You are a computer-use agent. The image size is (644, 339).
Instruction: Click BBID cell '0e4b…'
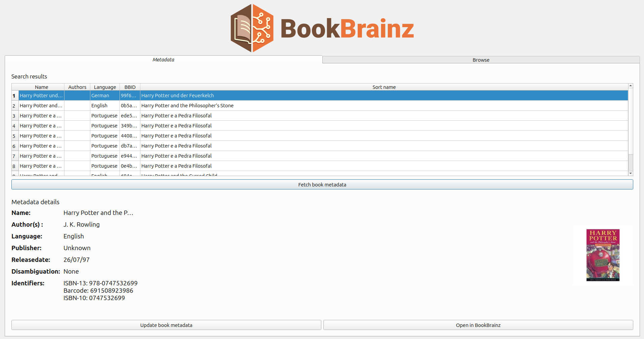click(130, 166)
